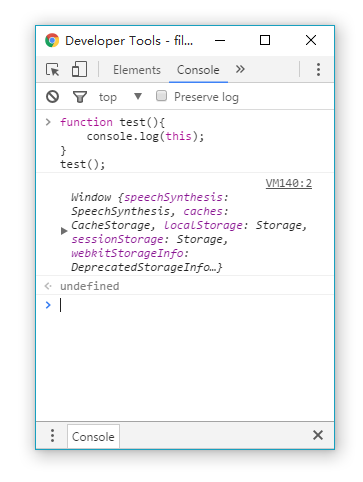Close the Developer Tools window
The image size is (363, 482).
pos(311,40)
